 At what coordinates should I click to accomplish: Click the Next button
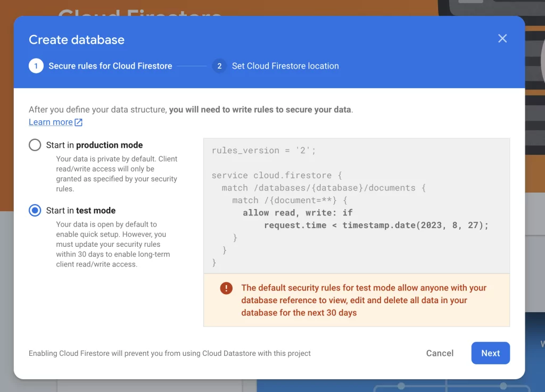tap(490, 353)
